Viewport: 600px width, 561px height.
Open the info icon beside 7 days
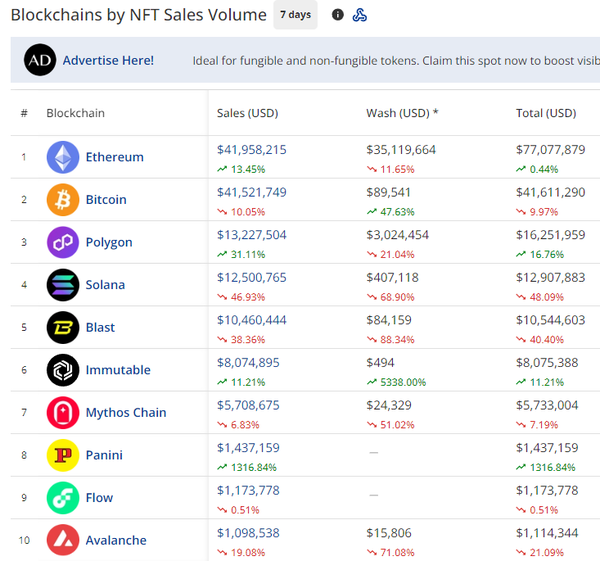[x=337, y=15]
